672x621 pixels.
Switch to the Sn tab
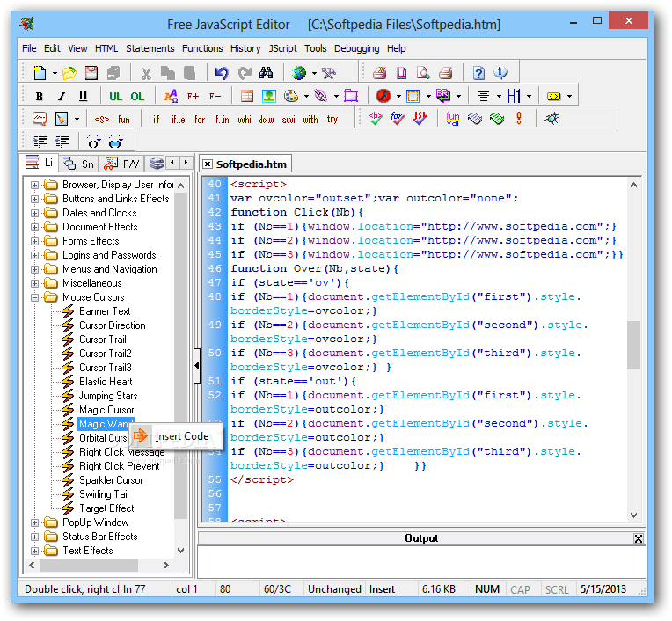(x=80, y=163)
